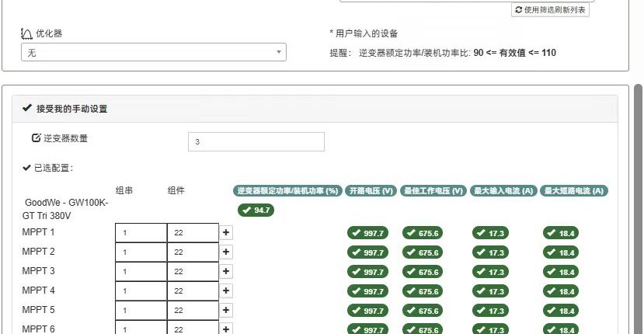Screen dimensions: 644x334
Task: Click the optimizer icon beside 优化器
Action: [x=26, y=33]
